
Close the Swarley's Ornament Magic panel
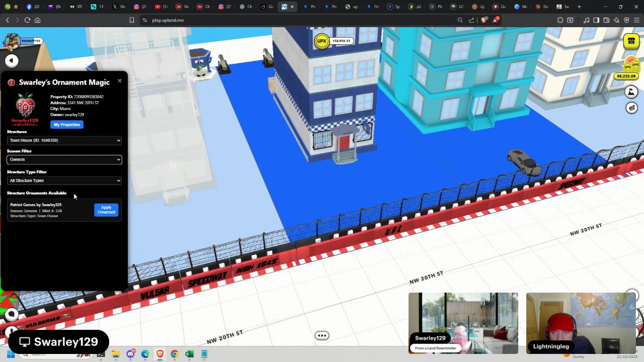point(120,81)
